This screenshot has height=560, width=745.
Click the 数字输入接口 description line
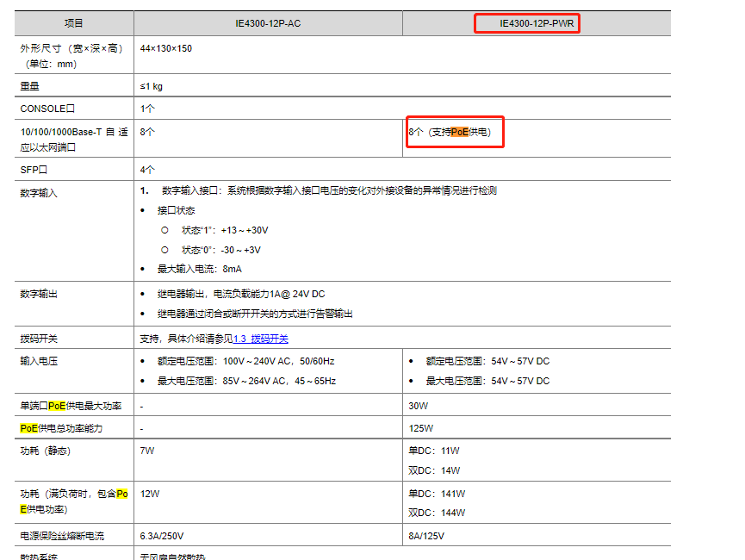tap(329, 190)
